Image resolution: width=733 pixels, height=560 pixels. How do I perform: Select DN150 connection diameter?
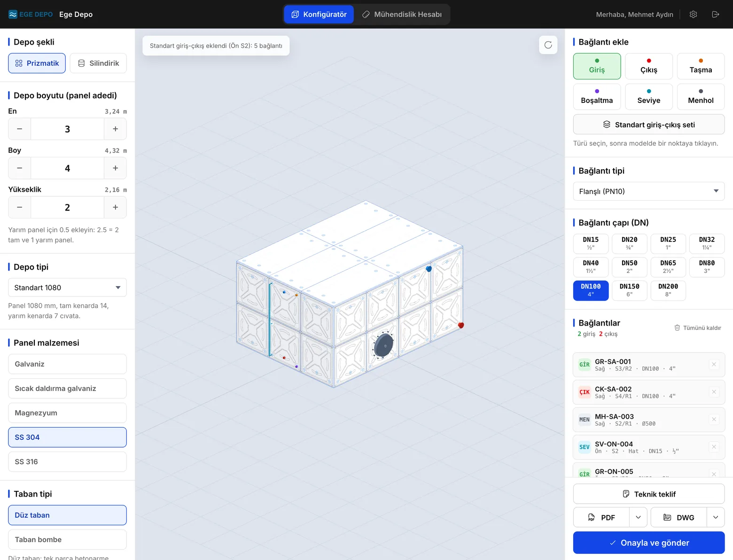(630, 290)
